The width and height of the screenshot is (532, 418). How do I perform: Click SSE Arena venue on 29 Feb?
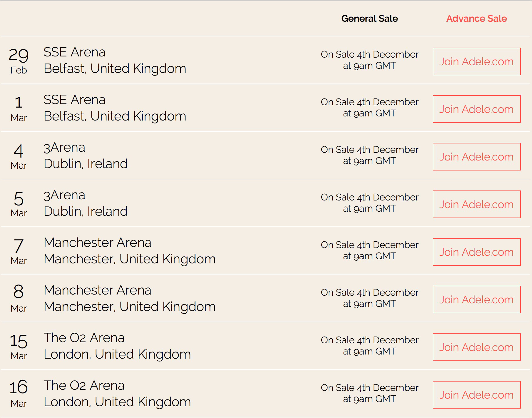(74, 52)
